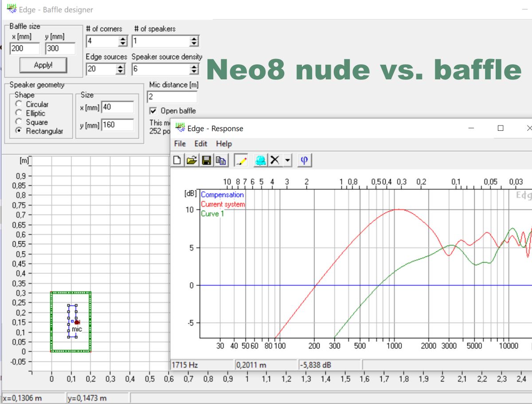Toggle the Open baffle checkbox

[153, 110]
